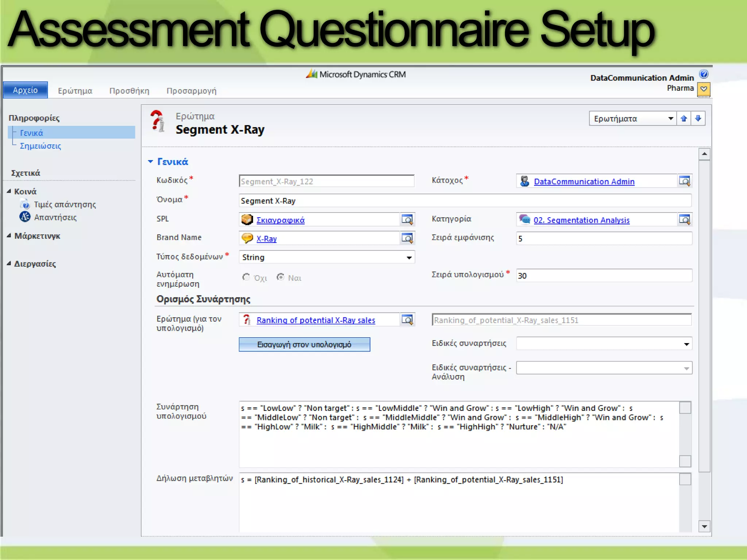Select Σημειώσεις in the Πληροφορίες list
The width and height of the screenshot is (747, 560).
point(40,146)
